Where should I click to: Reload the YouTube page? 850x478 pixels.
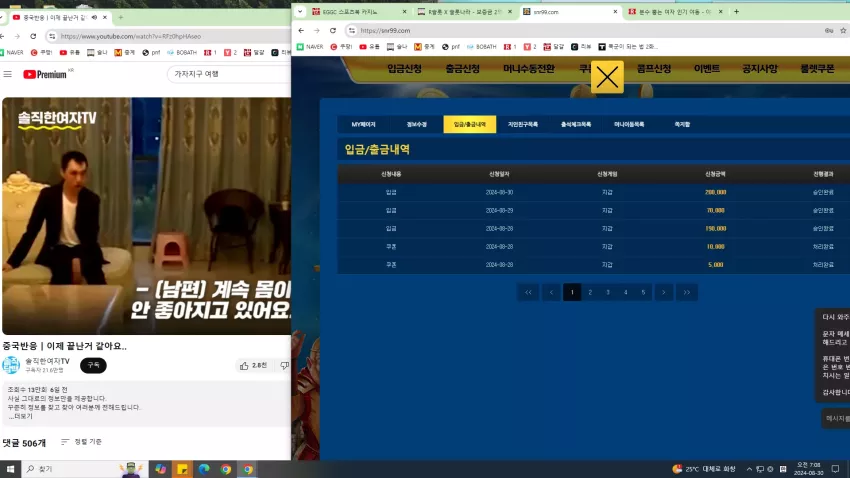point(33,36)
